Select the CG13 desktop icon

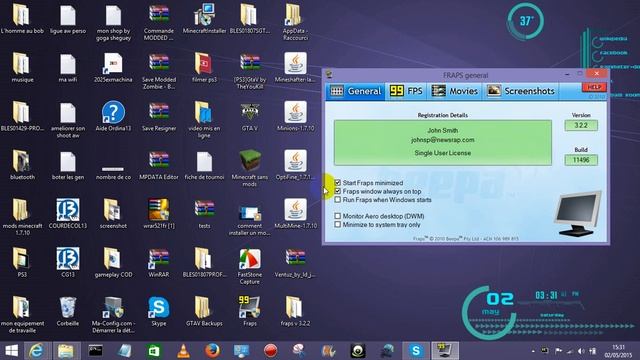(x=68, y=262)
